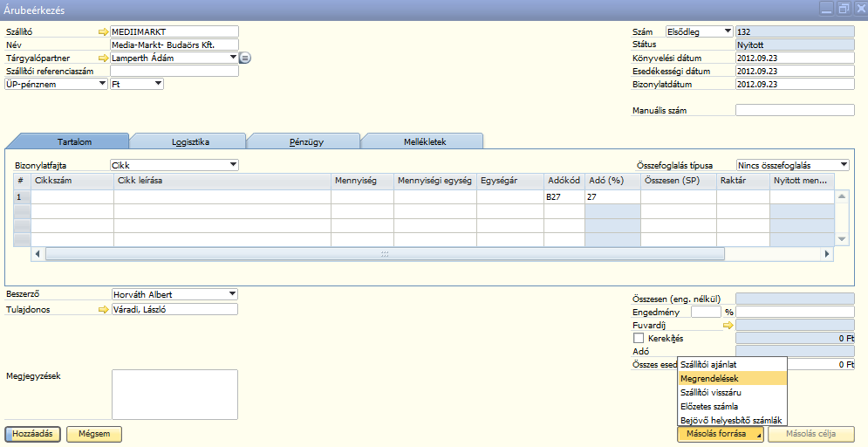Choose Megrendelések from copy menu

[x=732, y=378]
